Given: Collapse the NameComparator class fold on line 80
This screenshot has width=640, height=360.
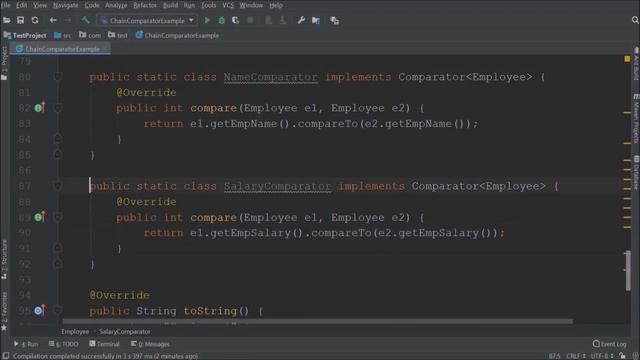Looking at the screenshot, I should (x=58, y=77).
